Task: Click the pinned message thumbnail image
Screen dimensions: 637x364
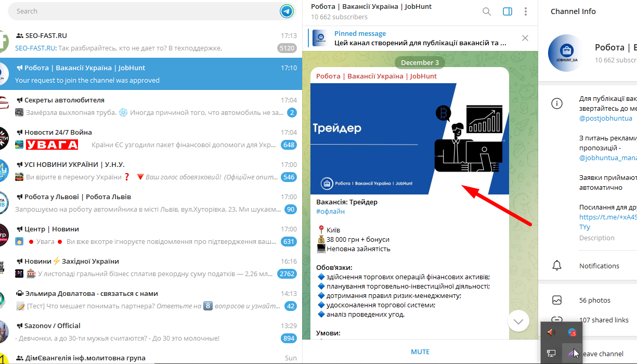Action: click(320, 38)
